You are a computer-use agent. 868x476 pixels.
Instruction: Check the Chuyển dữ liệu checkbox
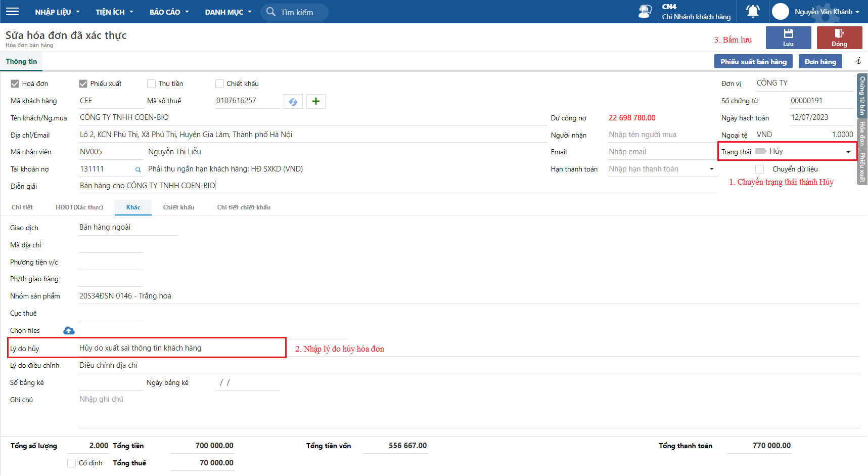pyautogui.click(x=759, y=169)
